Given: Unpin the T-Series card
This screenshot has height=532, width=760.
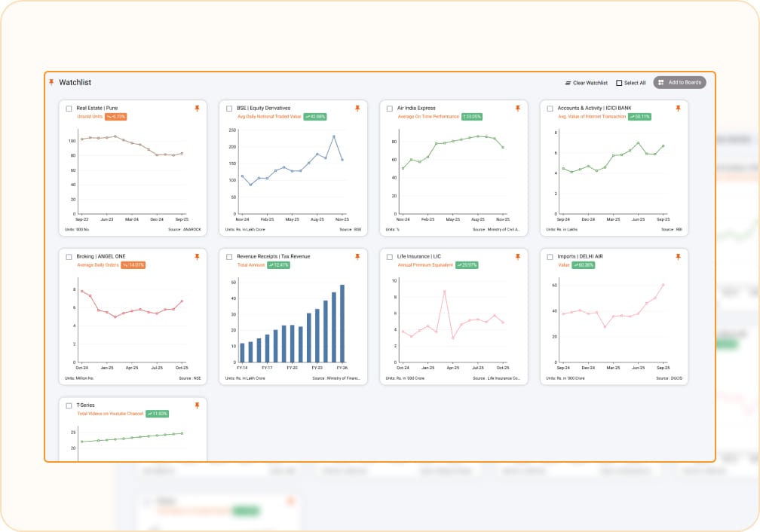Looking at the screenshot, I should (x=197, y=405).
